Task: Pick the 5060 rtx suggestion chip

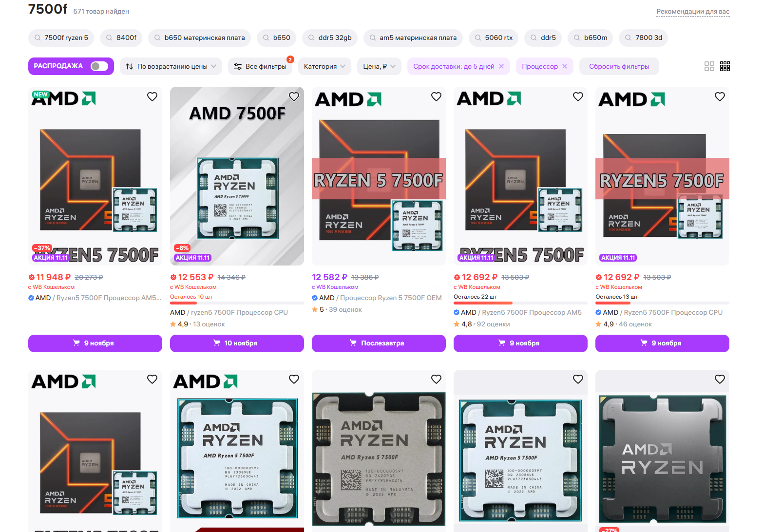Action: click(494, 38)
